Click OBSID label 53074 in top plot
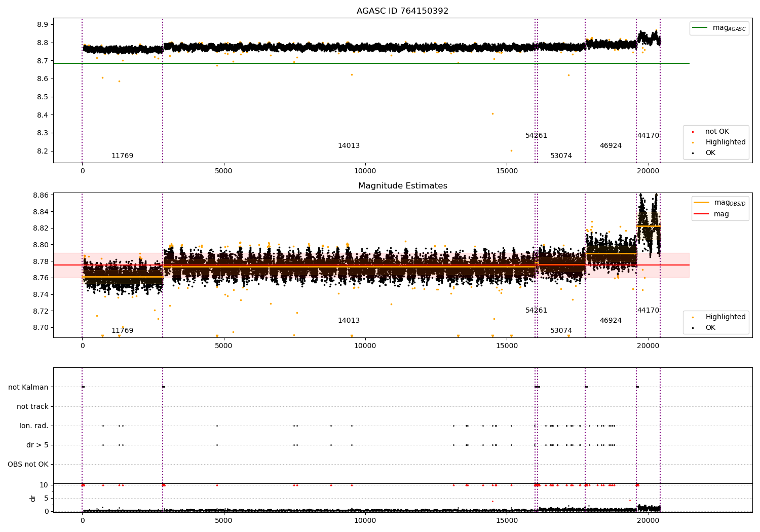Viewport: 760px width, 532px height. coord(561,156)
